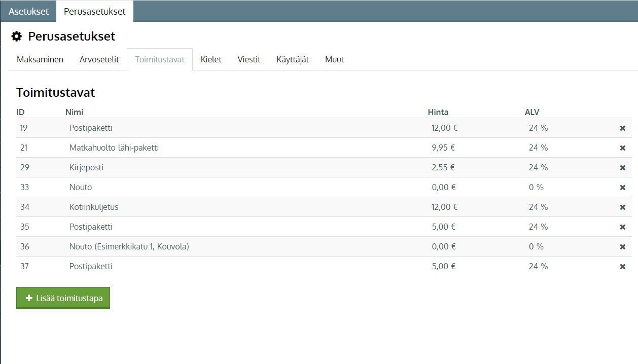Click the Nouto name in row 33
This screenshot has width=638, height=364.
click(81, 187)
